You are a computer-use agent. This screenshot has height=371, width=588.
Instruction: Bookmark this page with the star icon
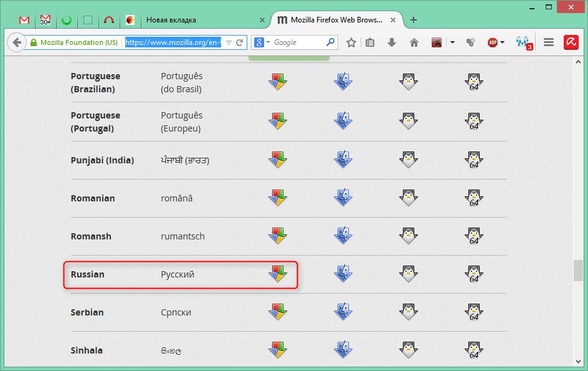click(351, 42)
